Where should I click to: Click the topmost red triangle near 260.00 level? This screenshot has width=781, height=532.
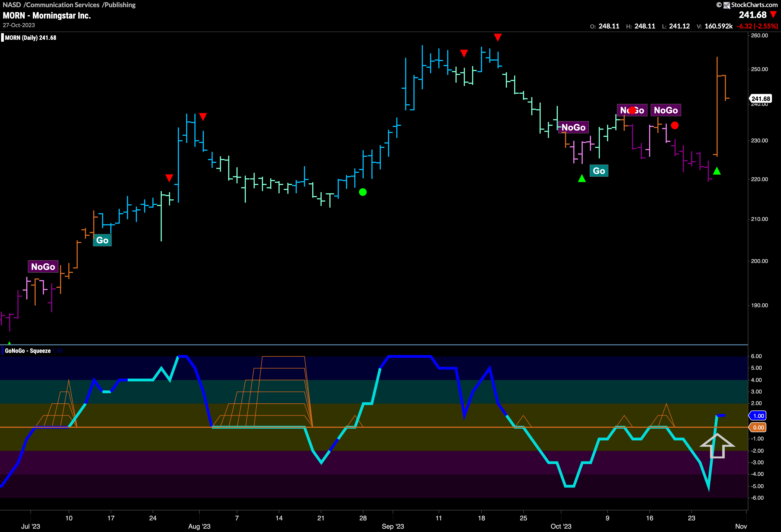coord(498,37)
